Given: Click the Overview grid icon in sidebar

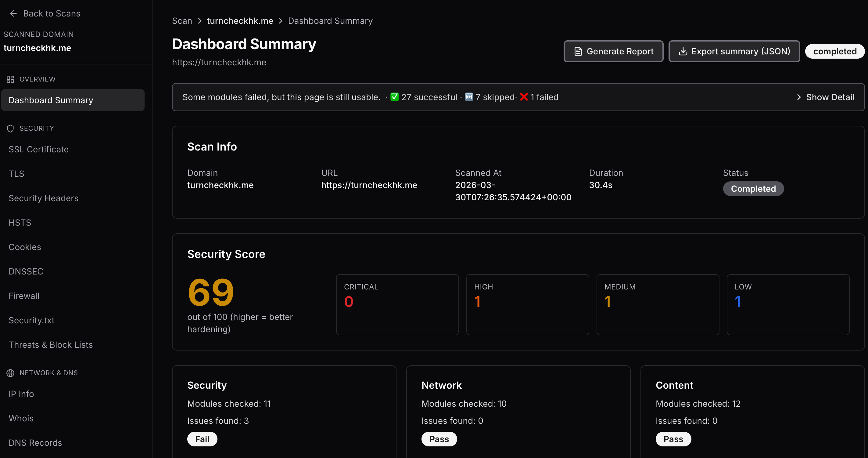Looking at the screenshot, I should [x=10, y=79].
